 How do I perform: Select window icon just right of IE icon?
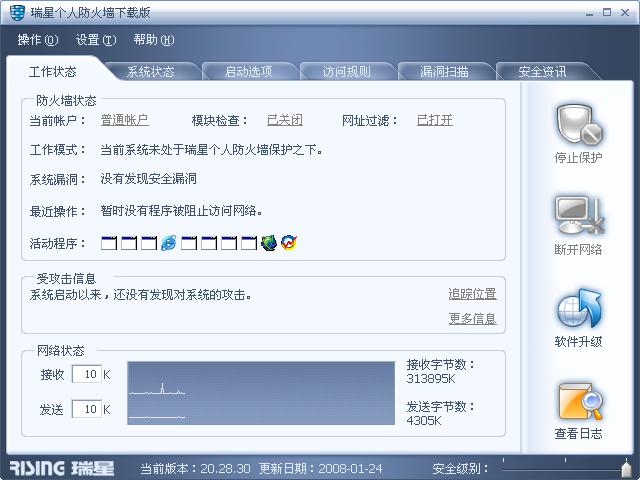(x=189, y=243)
